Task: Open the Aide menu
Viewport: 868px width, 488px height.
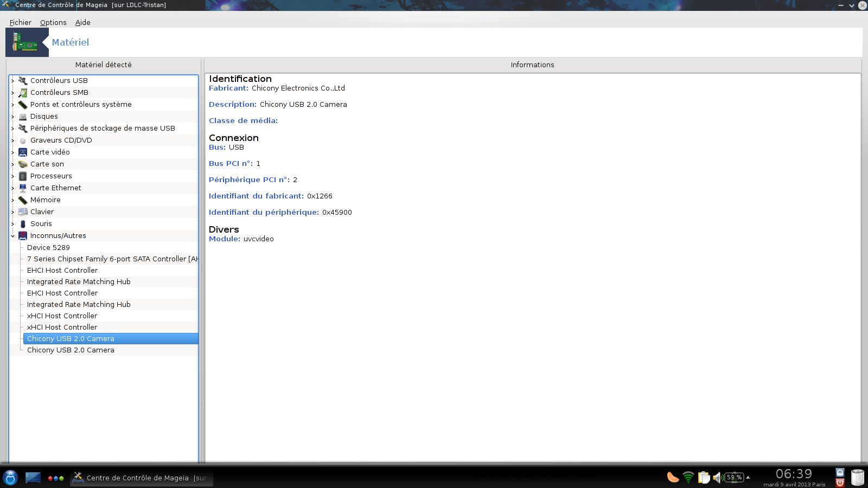Action: [x=82, y=22]
